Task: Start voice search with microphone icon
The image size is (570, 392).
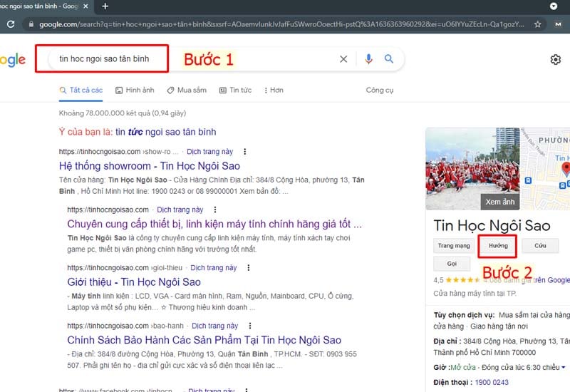Action: pos(368,59)
